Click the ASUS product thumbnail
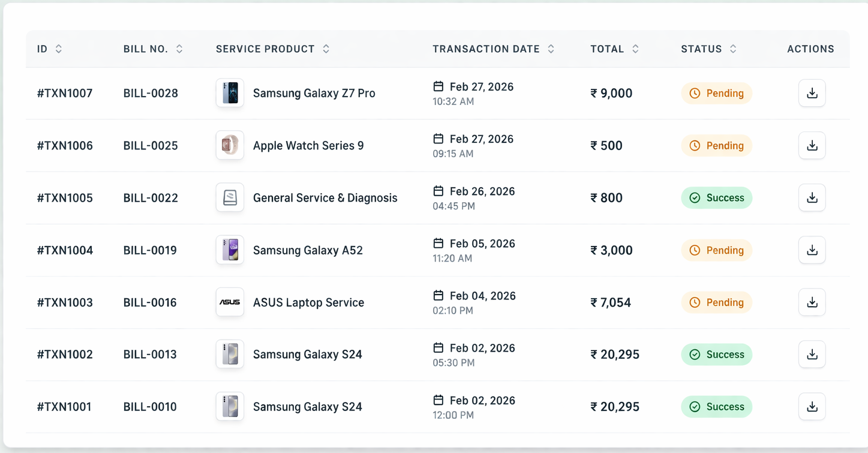The width and height of the screenshot is (868, 453). (x=230, y=302)
